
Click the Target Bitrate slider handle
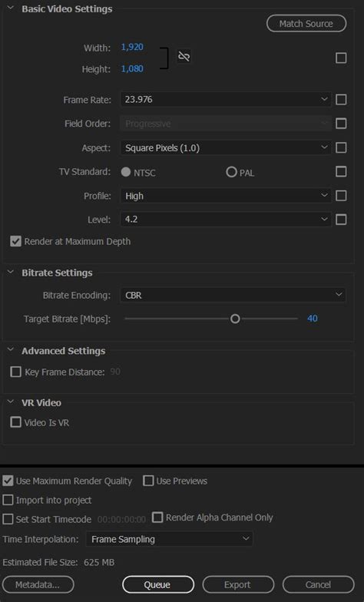click(x=235, y=319)
